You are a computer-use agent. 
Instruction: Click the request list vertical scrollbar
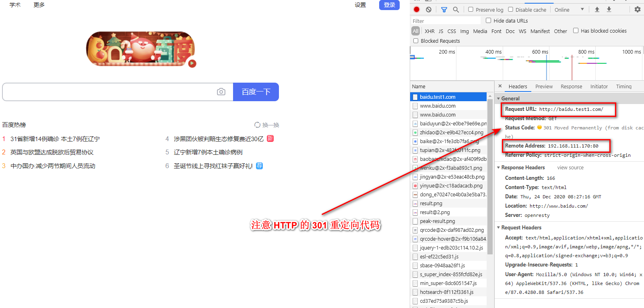(x=490, y=177)
